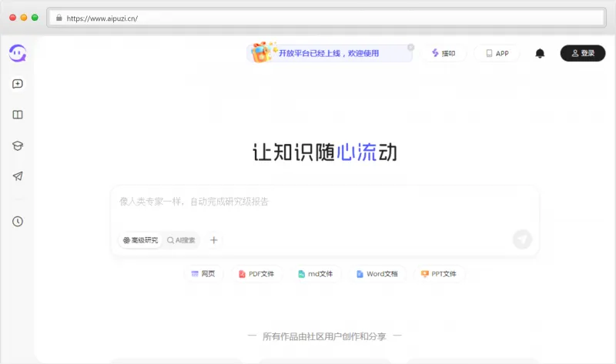Select the 高级研究 mode
This screenshot has width=616, height=364.
click(x=140, y=240)
